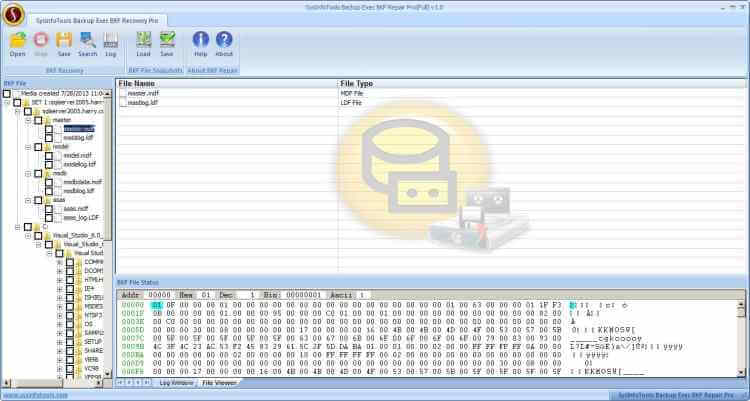Open the Help icon
The height and width of the screenshot is (401, 750).
[200, 40]
